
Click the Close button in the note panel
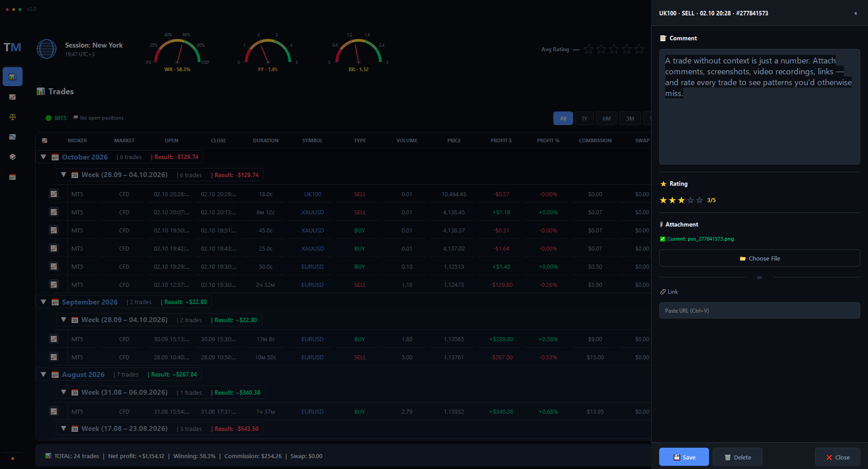837,457
